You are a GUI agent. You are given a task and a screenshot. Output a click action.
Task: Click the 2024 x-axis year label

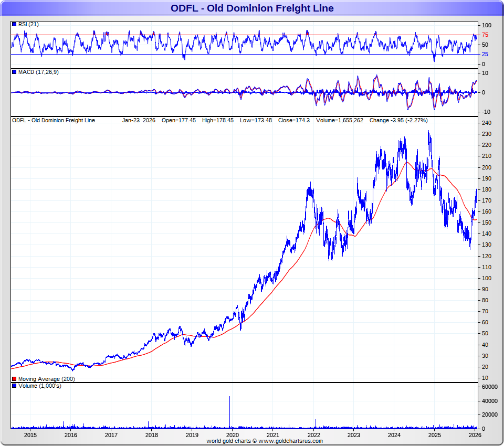394,435
